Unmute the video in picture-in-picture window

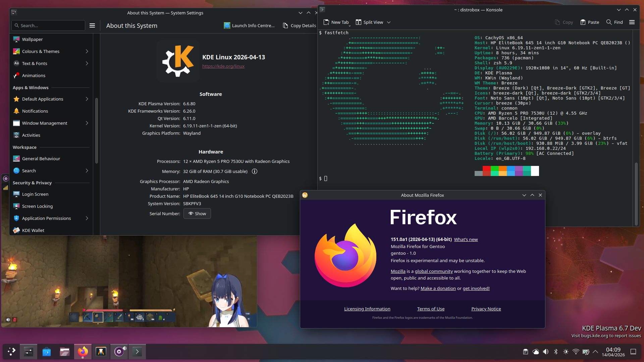8,320
